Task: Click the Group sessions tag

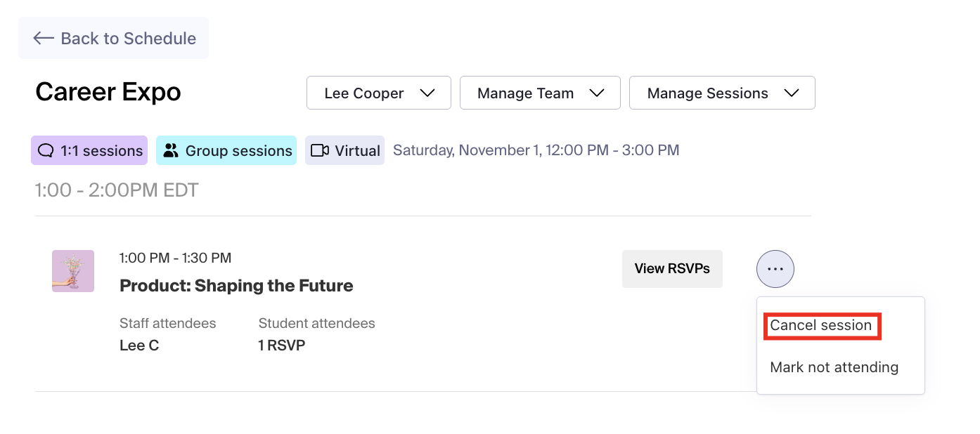Action: [x=226, y=150]
